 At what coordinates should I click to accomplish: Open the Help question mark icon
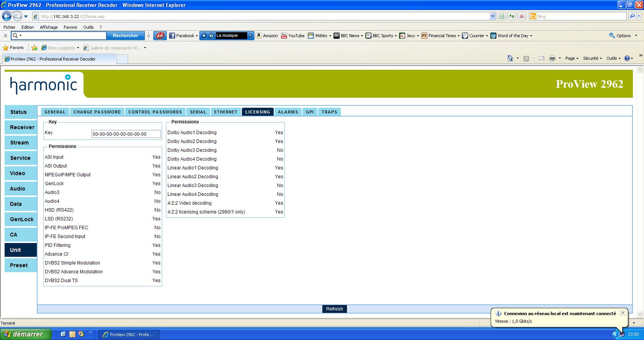click(627, 58)
